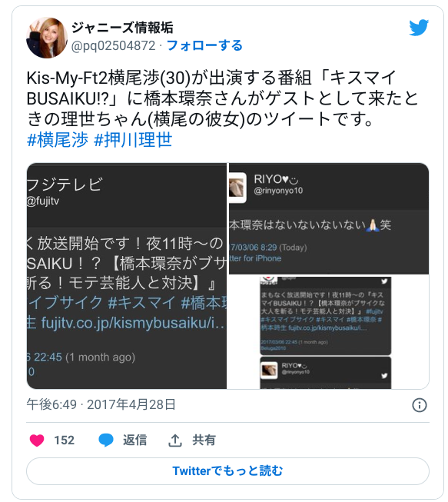Click Twitterでもっと読む button
Image resolution: width=448 pixels, height=502 pixels.
(x=227, y=471)
